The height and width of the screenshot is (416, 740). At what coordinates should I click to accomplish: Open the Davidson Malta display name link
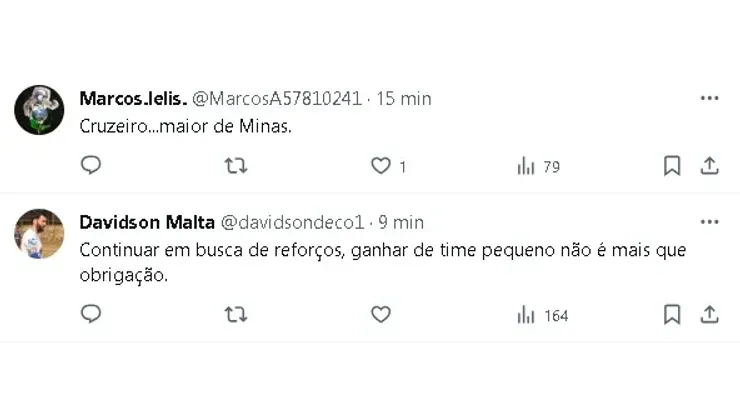[x=145, y=221]
